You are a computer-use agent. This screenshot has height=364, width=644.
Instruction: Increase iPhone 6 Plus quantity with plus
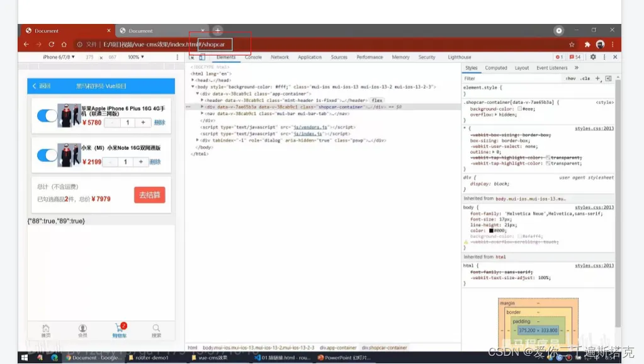(143, 122)
